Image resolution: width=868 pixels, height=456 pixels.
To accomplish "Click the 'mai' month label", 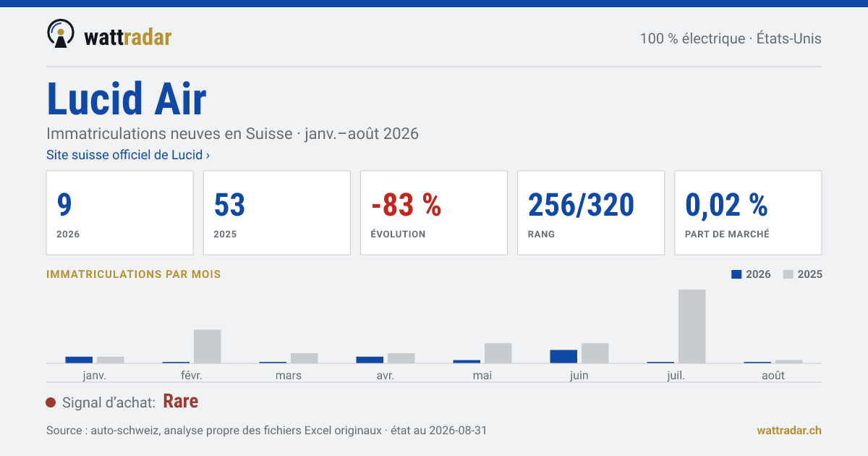I will 482,375.
